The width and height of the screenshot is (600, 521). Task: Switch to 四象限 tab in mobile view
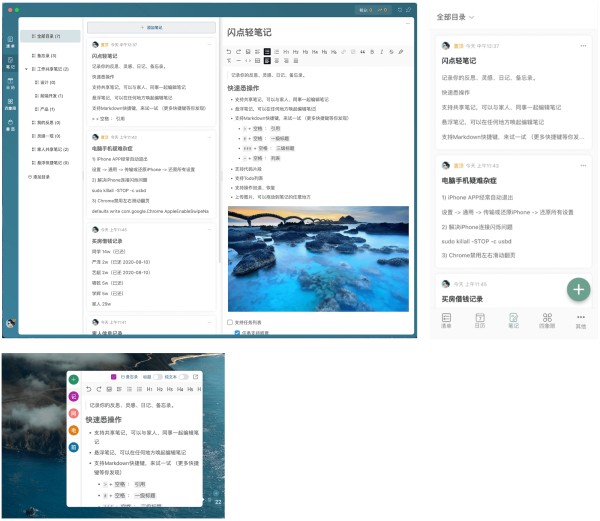click(x=547, y=321)
